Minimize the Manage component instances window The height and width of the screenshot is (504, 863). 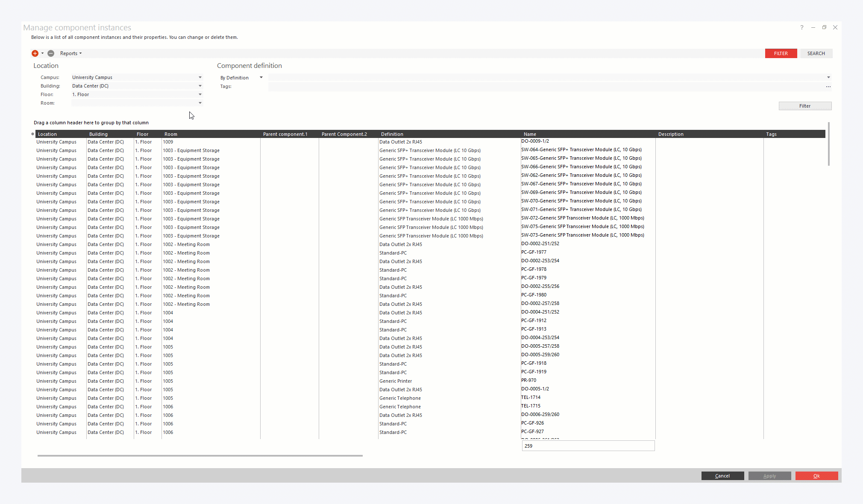tap(813, 27)
